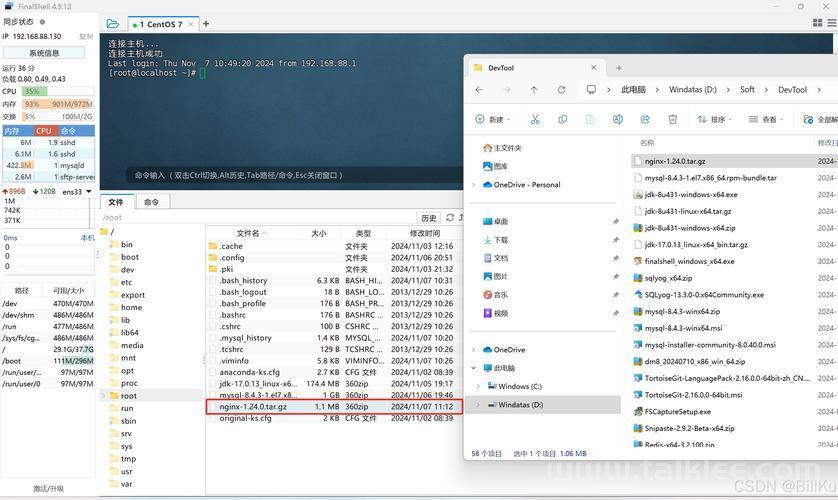
Task: Open the 新建 dropdown in Explorer toolbar
Action: click(493, 119)
